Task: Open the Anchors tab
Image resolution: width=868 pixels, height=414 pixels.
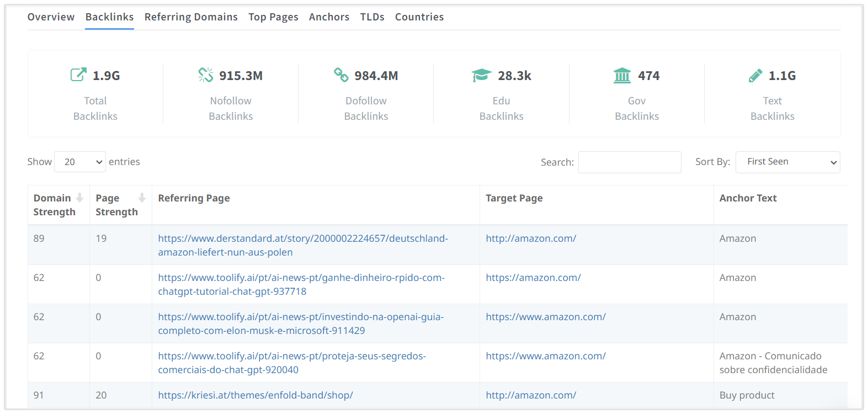Action: click(x=329, y=17)
